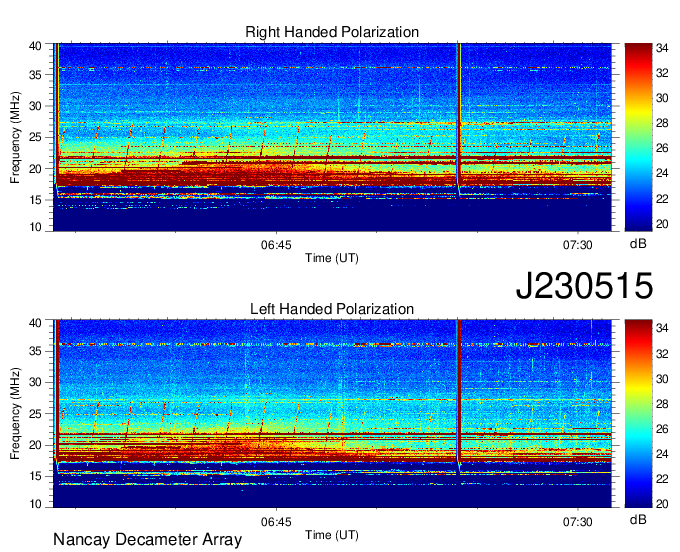The height and width of the screenshot is (552, 680).
Task: Click the 20 MHz tick label on upper plot
Action: 35,169
